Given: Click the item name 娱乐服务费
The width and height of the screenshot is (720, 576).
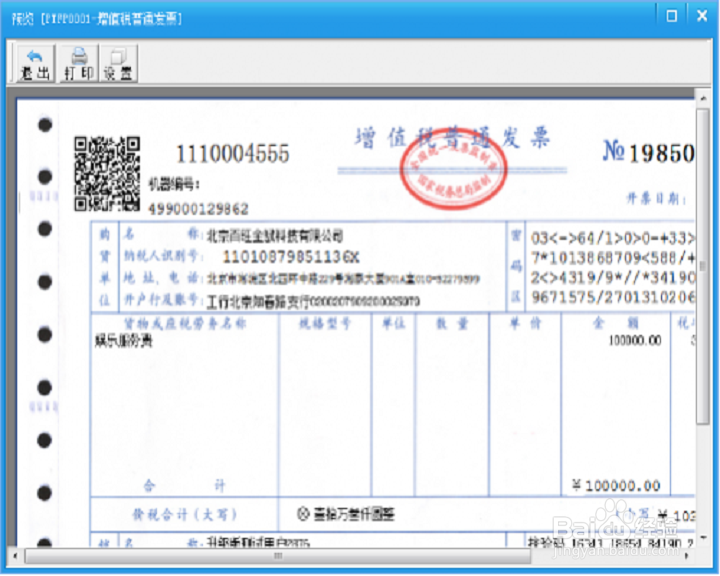Looking at the screenshot, I should click(124, 341).
